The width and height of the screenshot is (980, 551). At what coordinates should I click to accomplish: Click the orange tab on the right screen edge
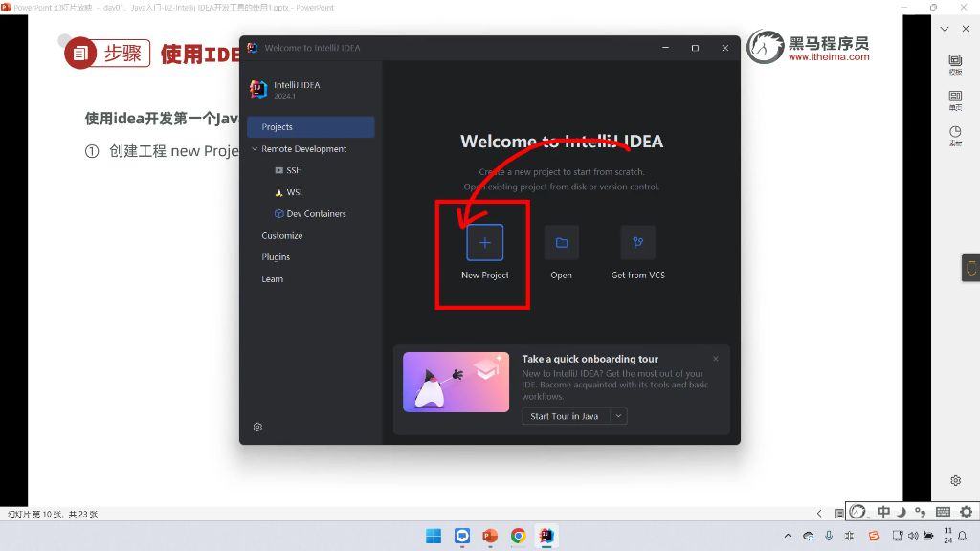click(970, 268)
